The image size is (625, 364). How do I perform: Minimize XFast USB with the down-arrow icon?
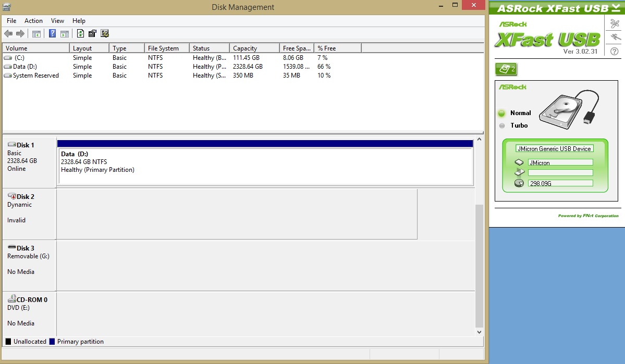616,8
